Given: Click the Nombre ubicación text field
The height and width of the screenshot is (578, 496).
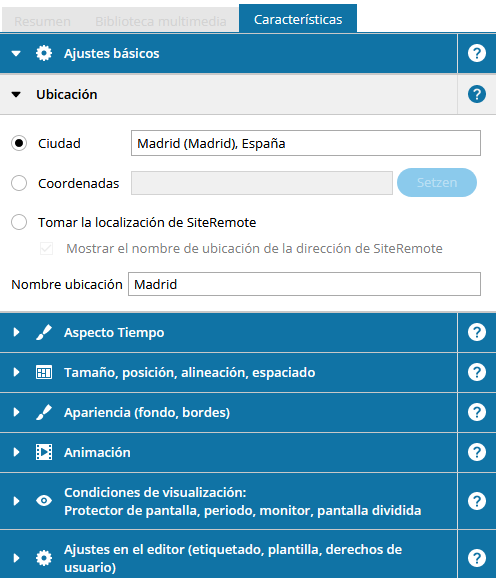Looking at the screenshot, I should point(304,284).
